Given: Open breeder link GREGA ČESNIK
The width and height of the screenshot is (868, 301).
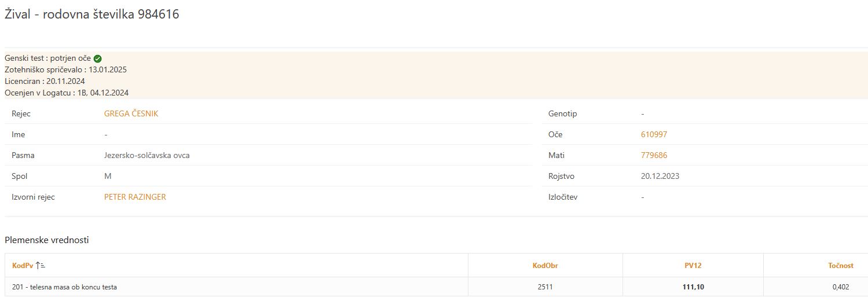Looking at the screenshot, I should click(131, 114).
